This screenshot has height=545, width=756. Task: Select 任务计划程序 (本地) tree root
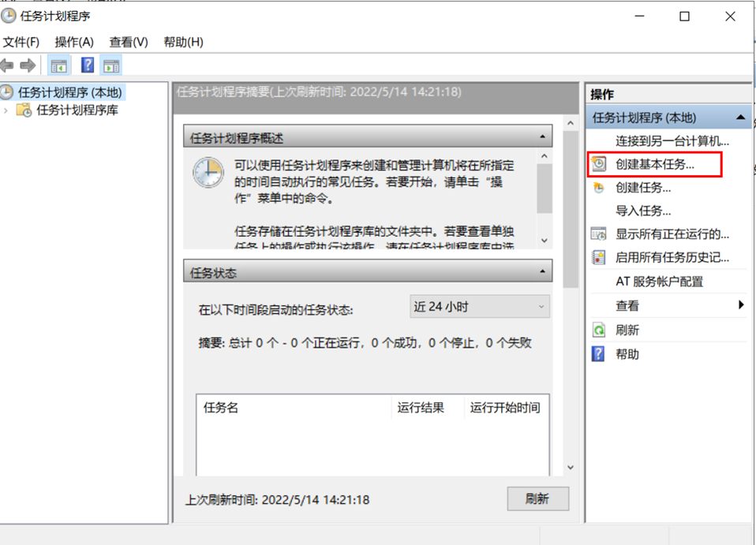pos(69,92)
